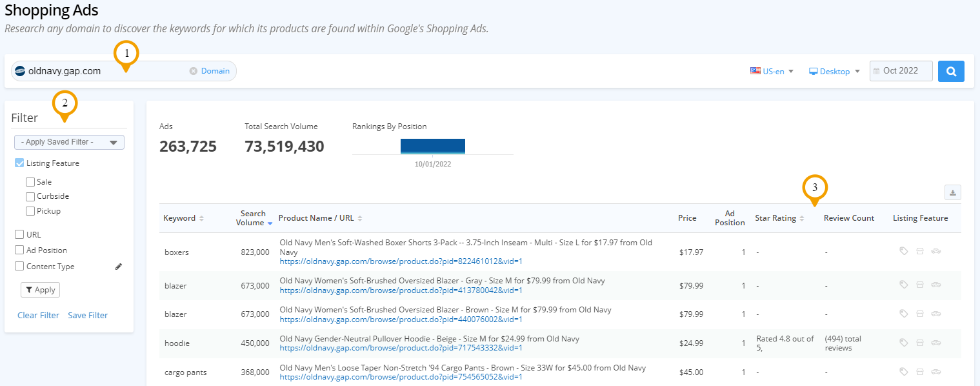Click the blue search magnifier button

(951, 71)
